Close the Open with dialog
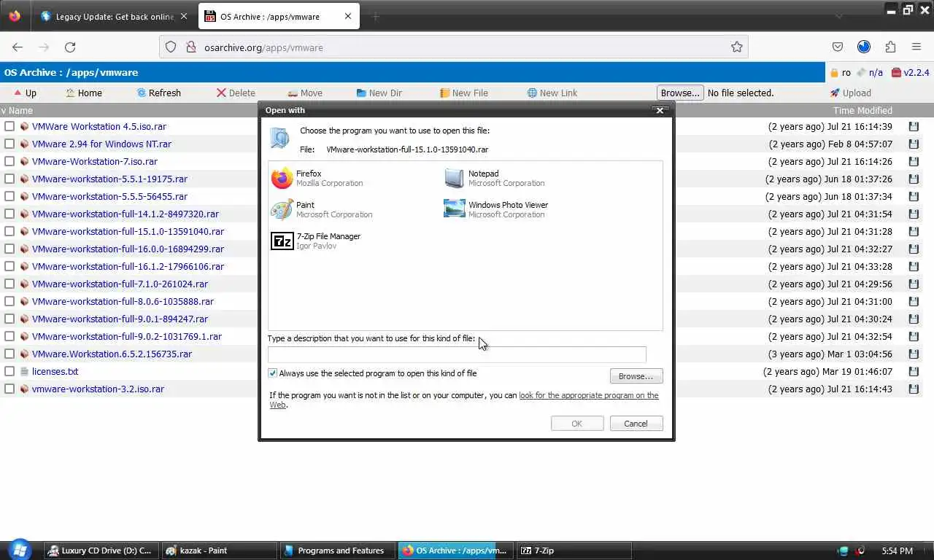Image resolution: width=934 pixels, height=560 pixels. [660, 110]
